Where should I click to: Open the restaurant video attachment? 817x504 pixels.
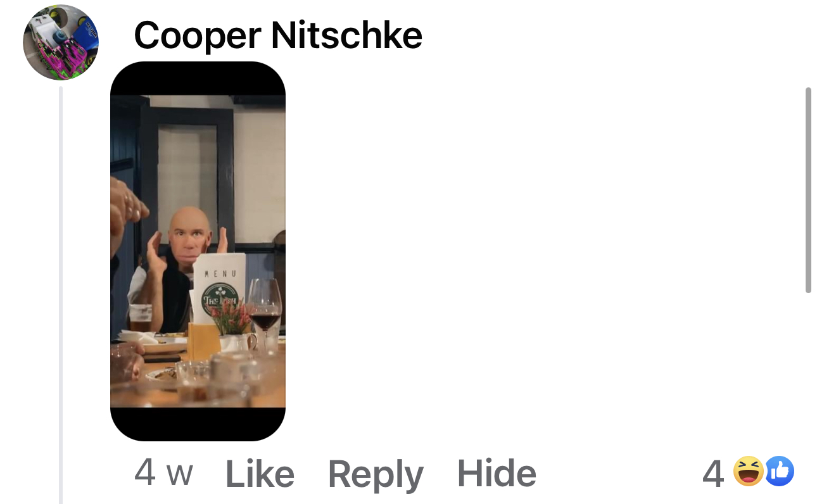pos(198,251)
